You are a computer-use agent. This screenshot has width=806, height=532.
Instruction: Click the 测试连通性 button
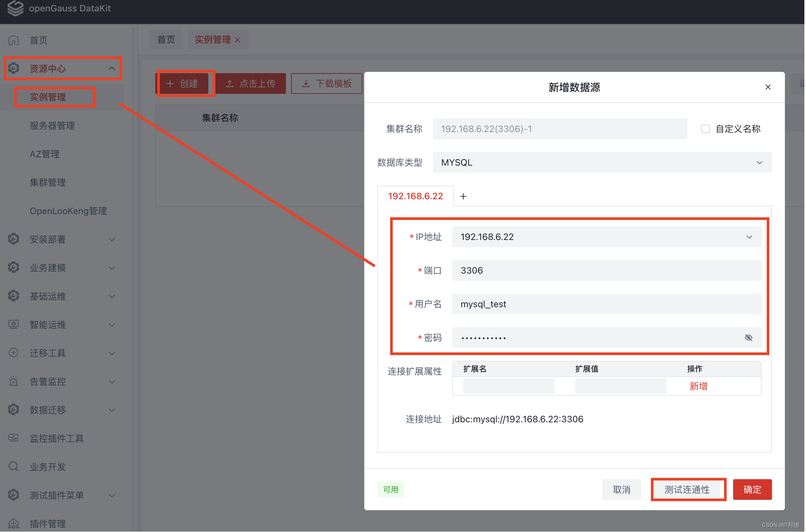pyautogui.click(x=688, y=489)
